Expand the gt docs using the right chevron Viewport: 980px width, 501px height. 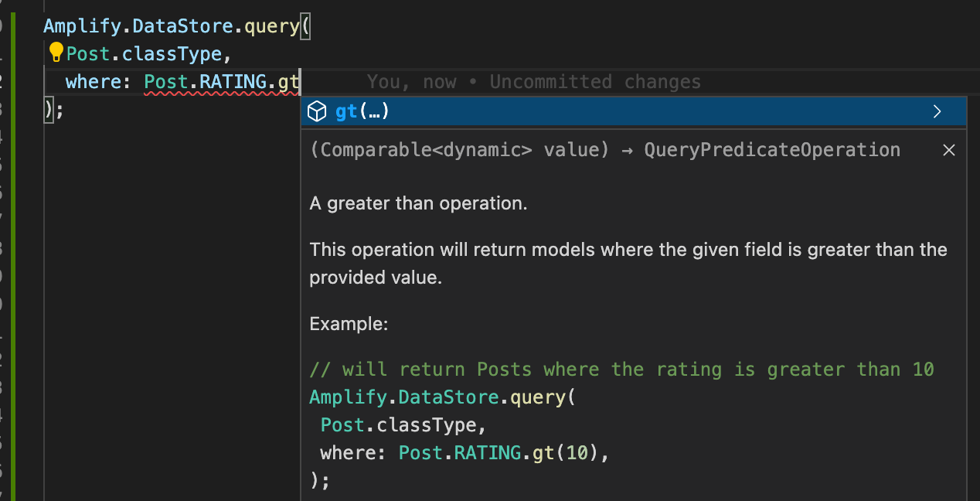coord(937,111)
